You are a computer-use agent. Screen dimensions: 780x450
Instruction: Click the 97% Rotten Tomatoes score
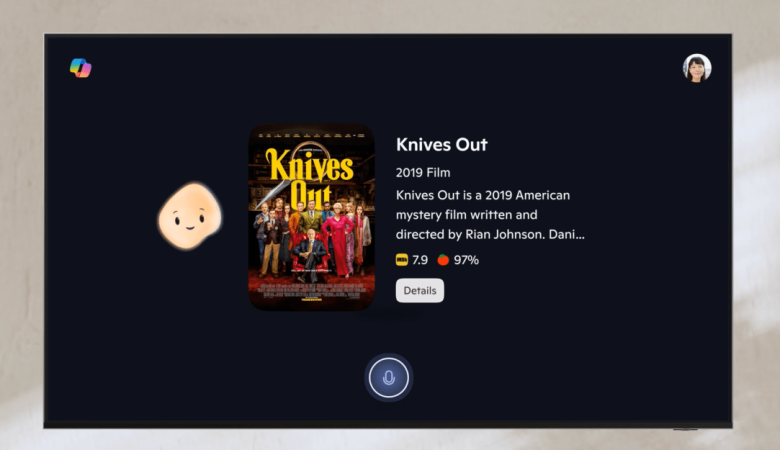466,260
